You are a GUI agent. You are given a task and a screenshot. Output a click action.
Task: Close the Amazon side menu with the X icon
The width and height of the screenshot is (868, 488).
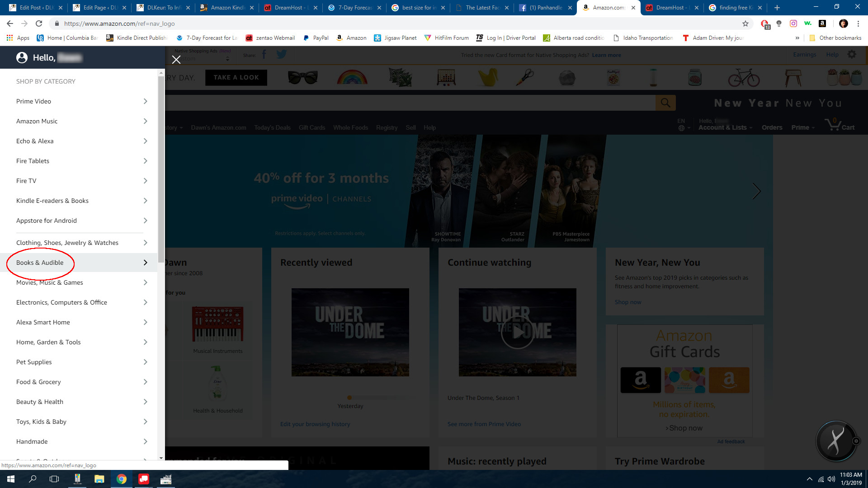[x=176, y=60]
